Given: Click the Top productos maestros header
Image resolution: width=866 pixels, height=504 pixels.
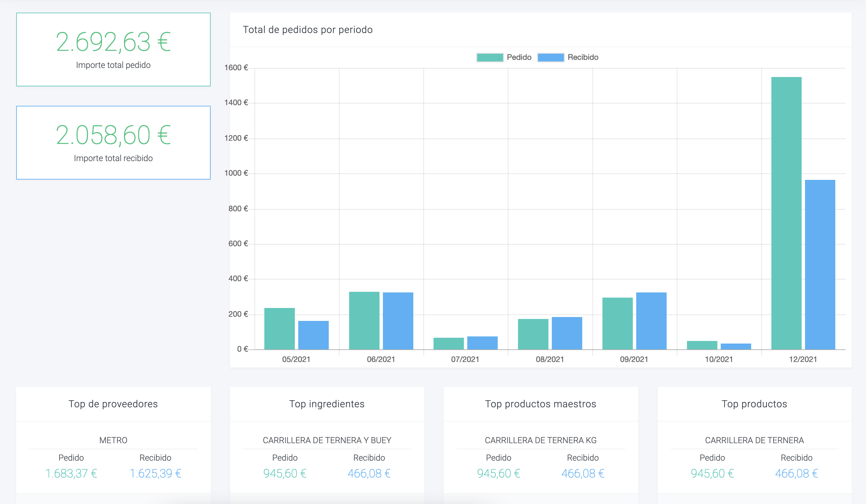Looking at the screenshot, I should tap(540, 404).
